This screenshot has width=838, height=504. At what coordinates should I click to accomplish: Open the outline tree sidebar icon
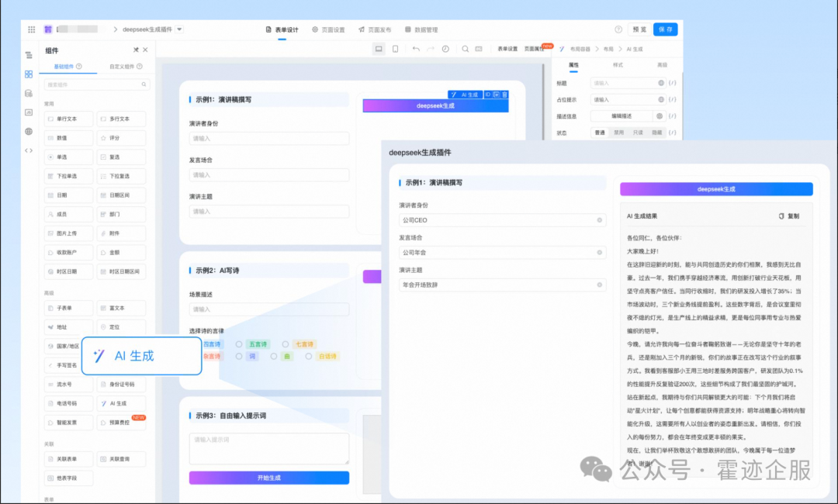pyautogui.click(x=29, y=55)
